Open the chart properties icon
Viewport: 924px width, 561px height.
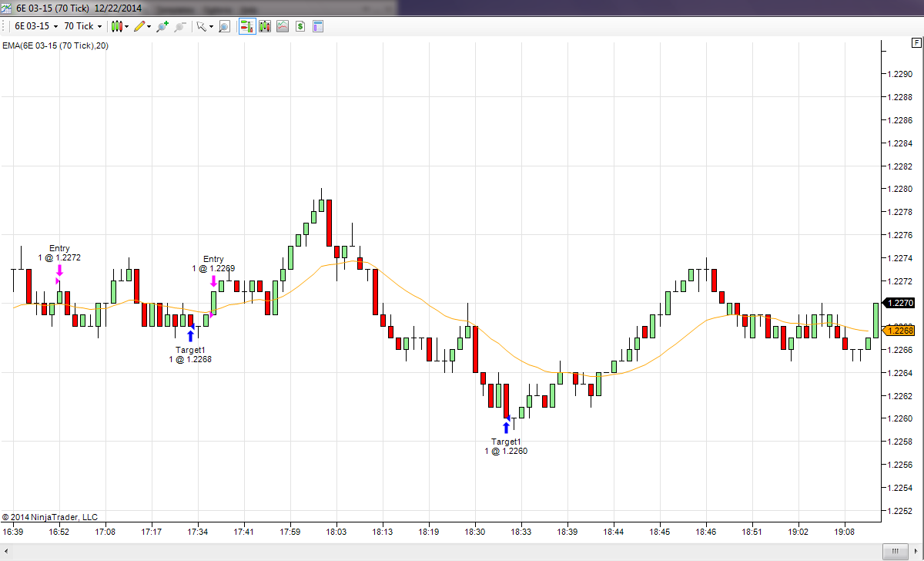point(317,26)
